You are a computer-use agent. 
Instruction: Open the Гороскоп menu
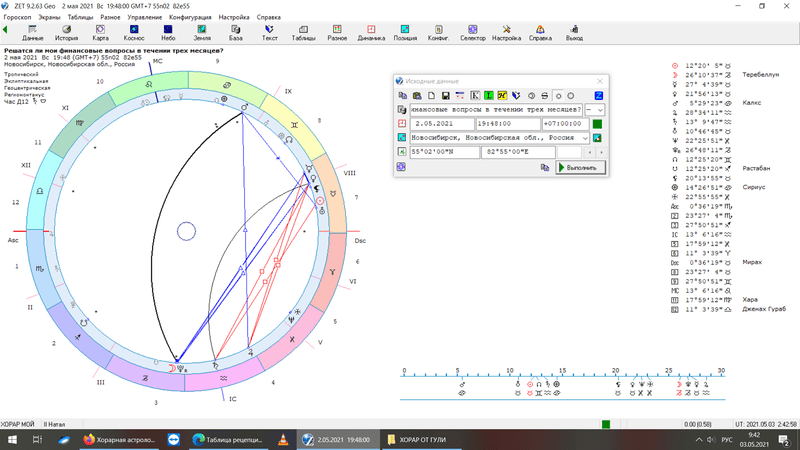tap(19, 18)
